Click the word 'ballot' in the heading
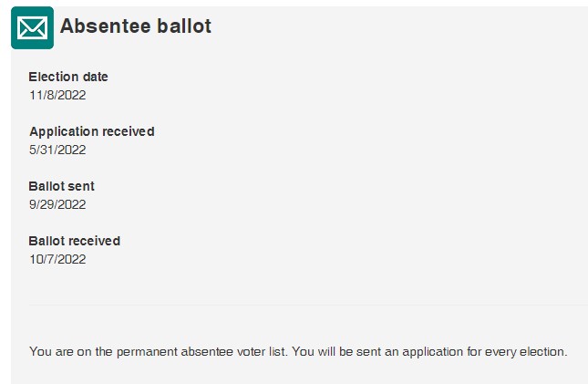Screen dimensions: 588x384 184,26
